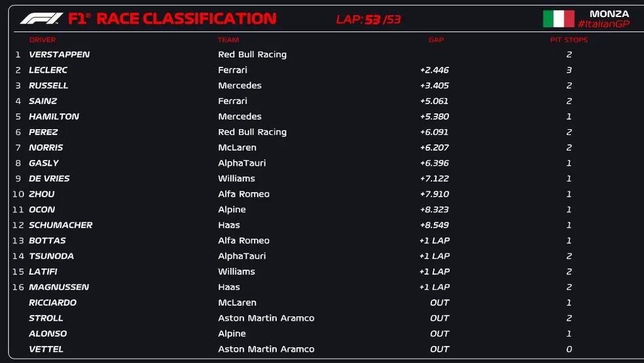Click the Italian flag icon
Image resolution: width=644 pixels, height=363 pixels.
[x=558, y=19]
